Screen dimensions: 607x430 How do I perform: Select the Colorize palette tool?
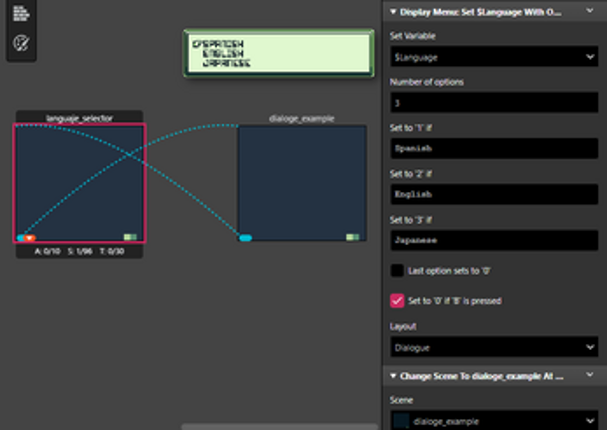click(21, 43)
